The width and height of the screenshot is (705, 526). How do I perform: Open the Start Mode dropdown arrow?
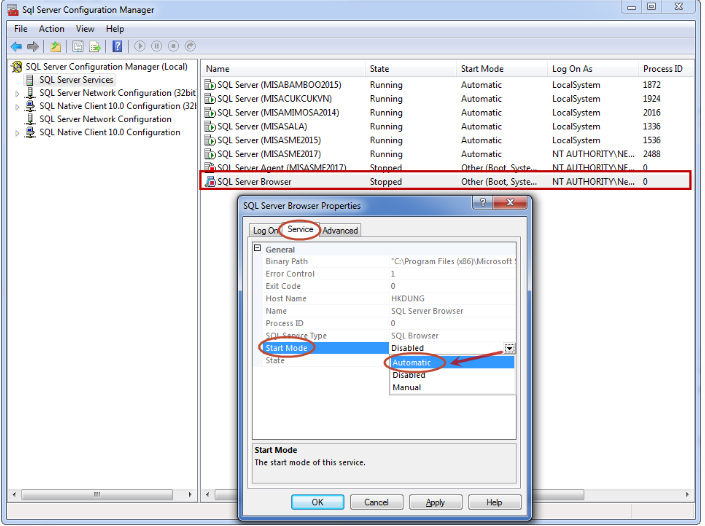(509, 348)
